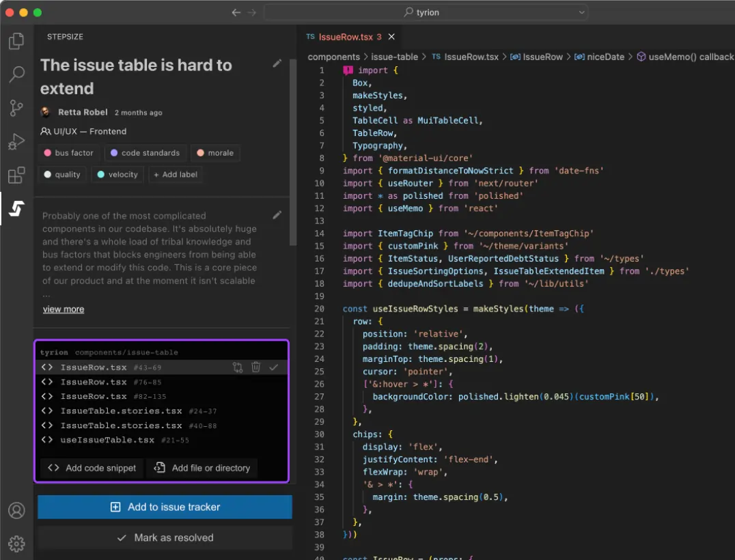The height and width of the screenshot is (560, 735).
Task: Open the command center dropdown arrow
Action: (x=582, y=12)
